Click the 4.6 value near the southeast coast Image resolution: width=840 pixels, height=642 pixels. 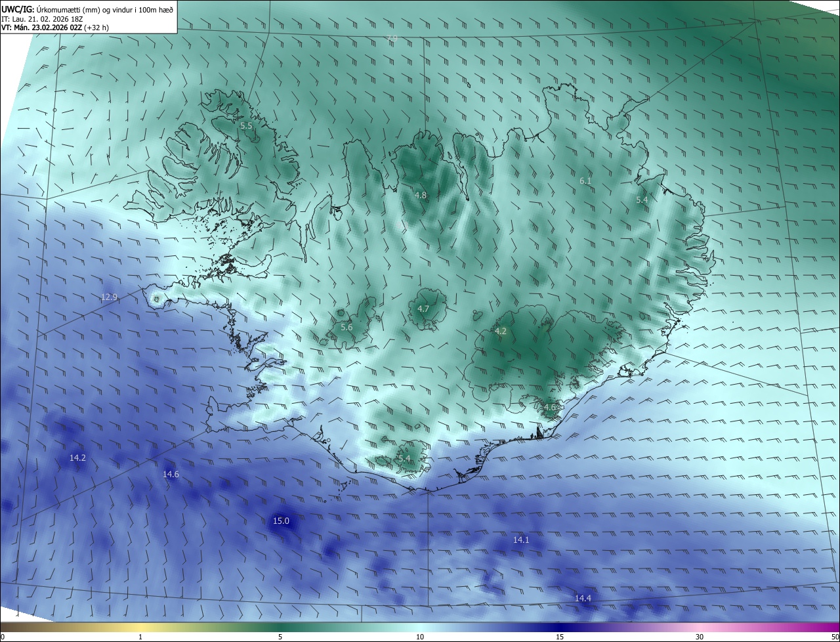click(x=550, y=407)
